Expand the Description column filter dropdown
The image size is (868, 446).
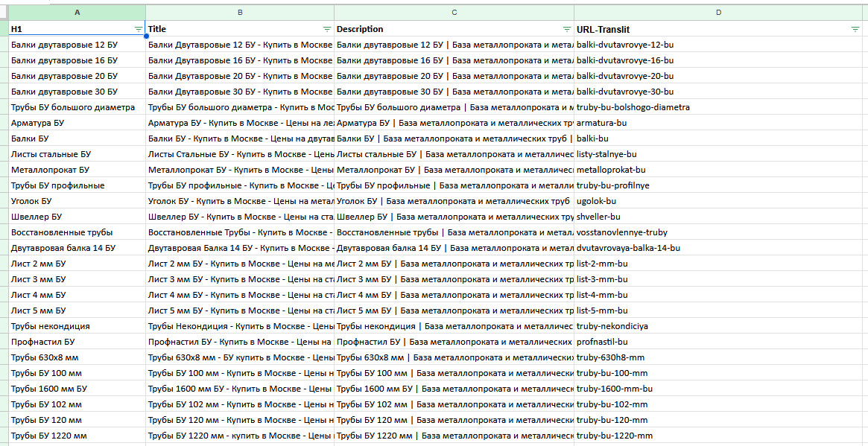[567, 29]
